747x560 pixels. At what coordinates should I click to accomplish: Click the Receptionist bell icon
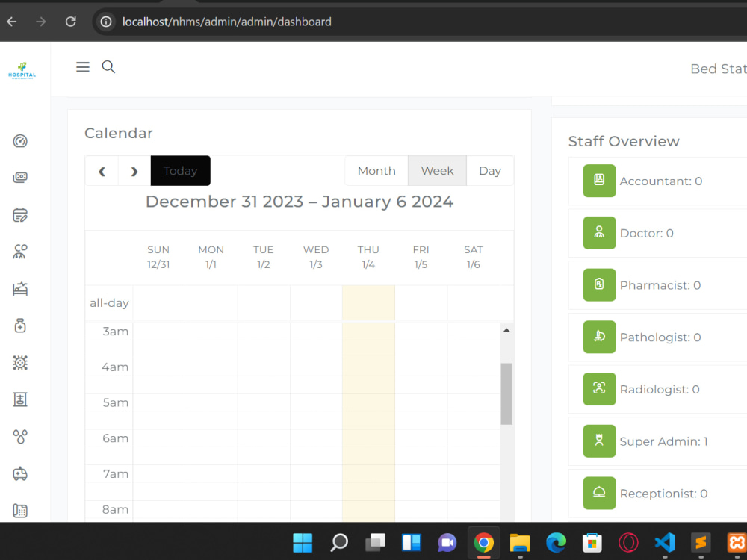(x=599, y=493)
